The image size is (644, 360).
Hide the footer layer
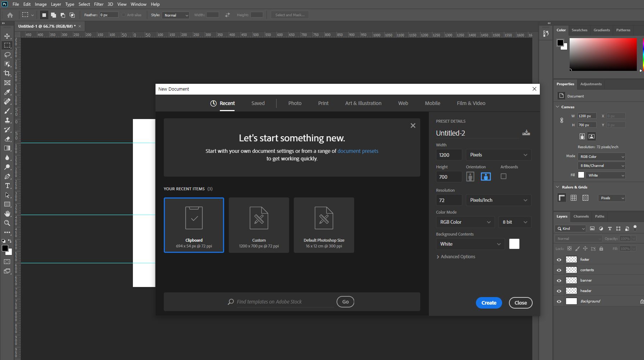(559, 260)
